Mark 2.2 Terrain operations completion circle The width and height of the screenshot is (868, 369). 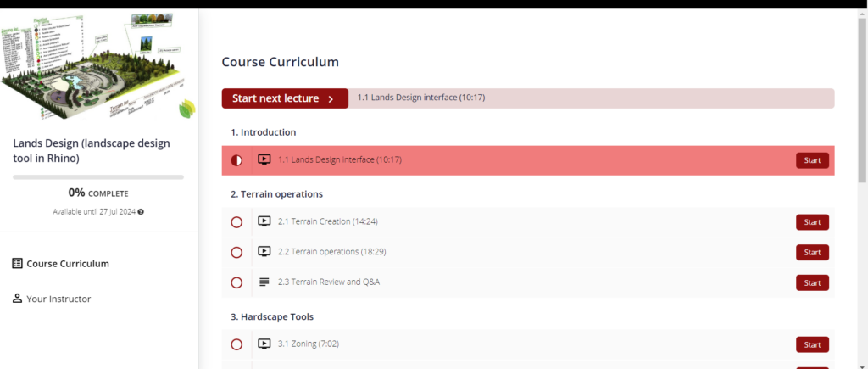pyautogui.click(x=236, y=252)
